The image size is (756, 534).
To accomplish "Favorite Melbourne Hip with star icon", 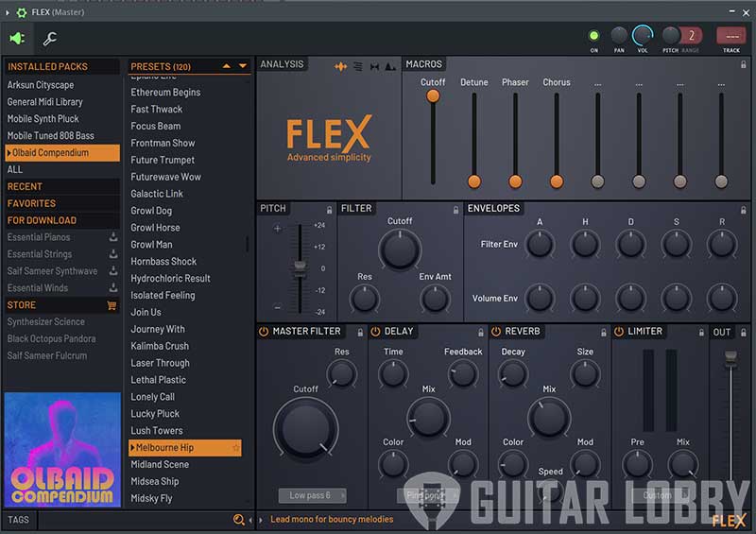I will (235, 448).
